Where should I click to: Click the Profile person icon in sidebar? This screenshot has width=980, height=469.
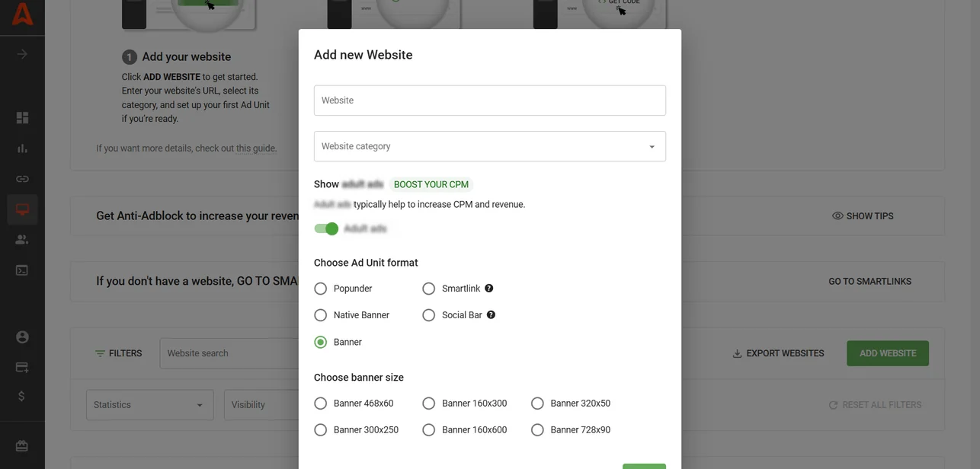22,336
